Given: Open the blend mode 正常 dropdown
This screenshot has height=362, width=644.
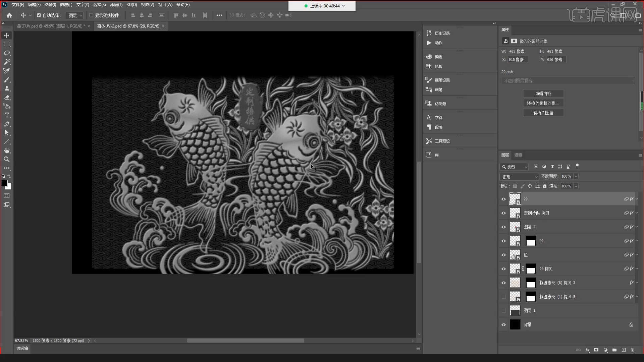Looking at the screenshot, I should 519,177.
